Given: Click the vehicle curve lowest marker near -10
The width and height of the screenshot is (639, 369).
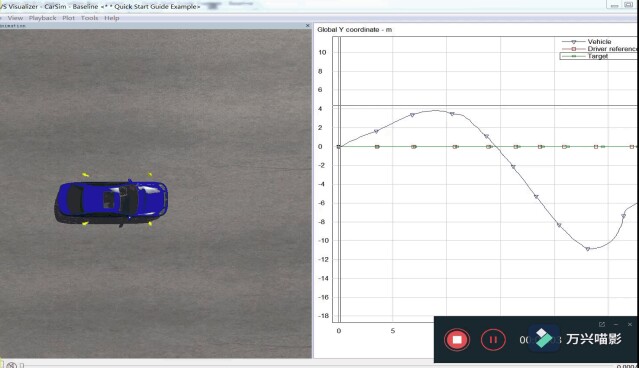Looking at the screenshot, I should tap(588, 249).
